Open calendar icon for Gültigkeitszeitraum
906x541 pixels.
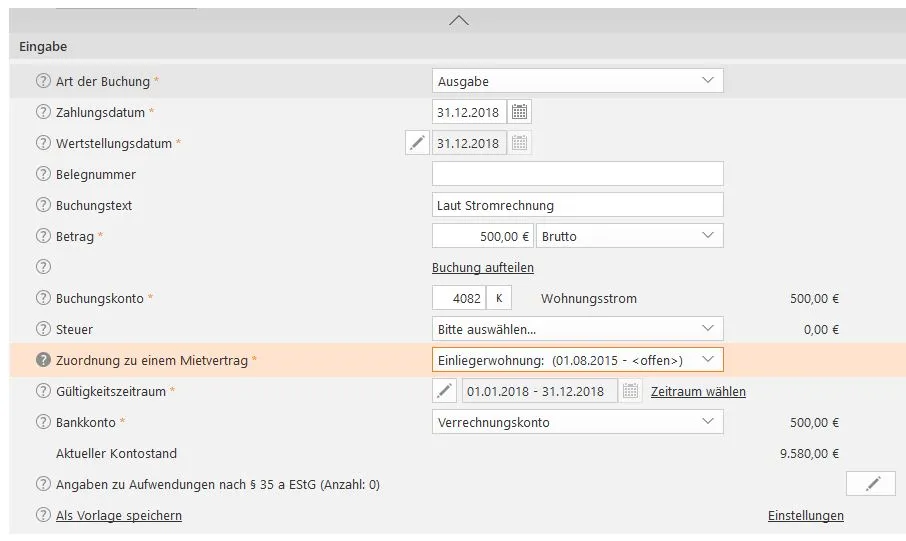coord(630,391)
